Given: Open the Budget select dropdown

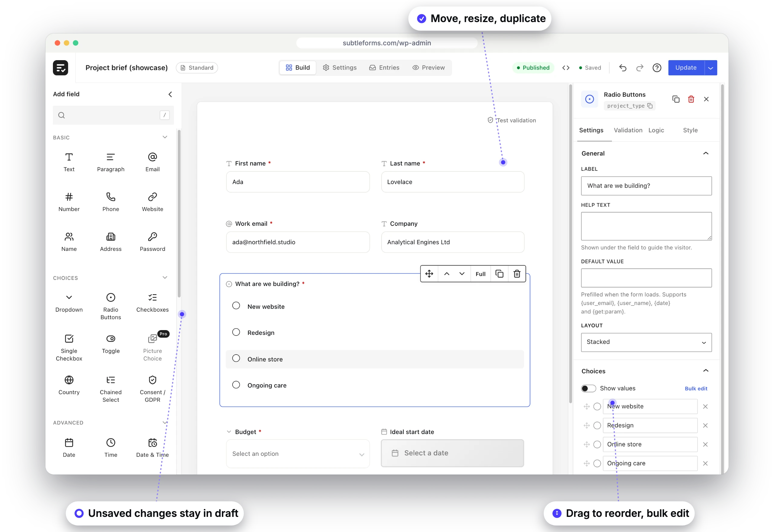Looking at the screenshot, I should pyautogui.click(x=298, y=454).
